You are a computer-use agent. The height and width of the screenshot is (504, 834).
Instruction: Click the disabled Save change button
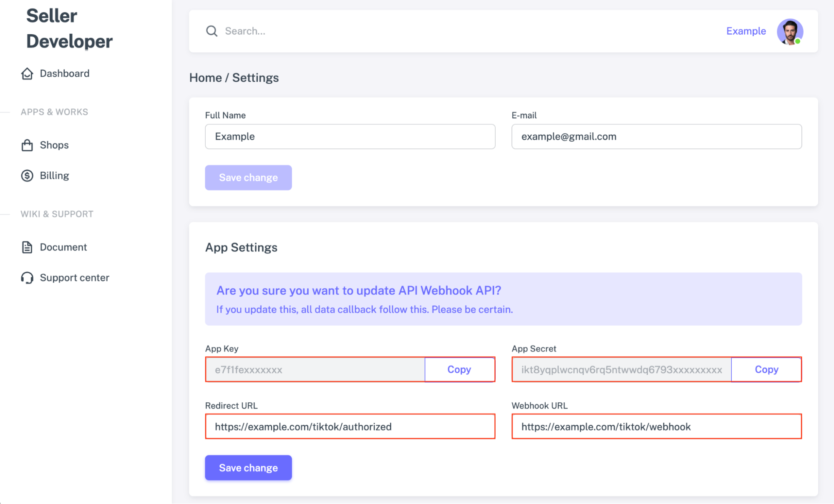pos(248,177)
